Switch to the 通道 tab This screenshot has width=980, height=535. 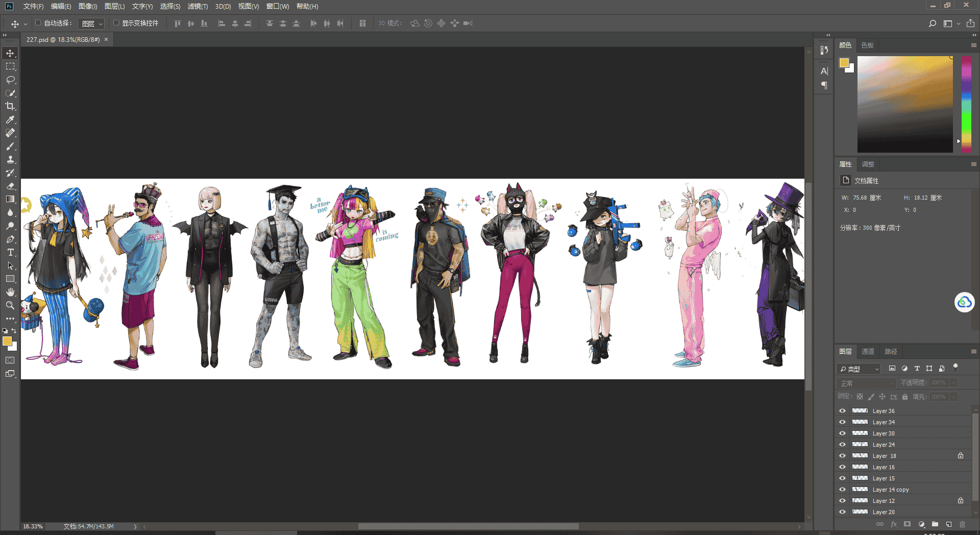coord(868,351)
